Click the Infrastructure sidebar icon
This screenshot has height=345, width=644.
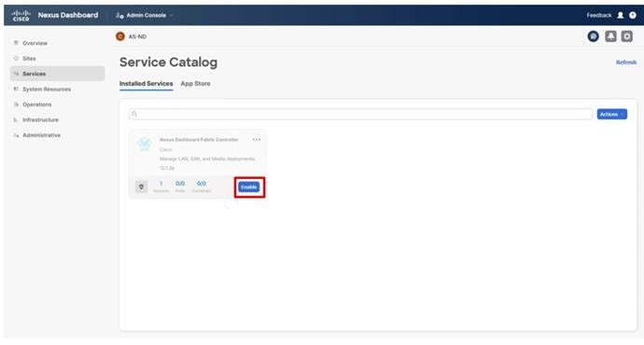tap(16, 119)
